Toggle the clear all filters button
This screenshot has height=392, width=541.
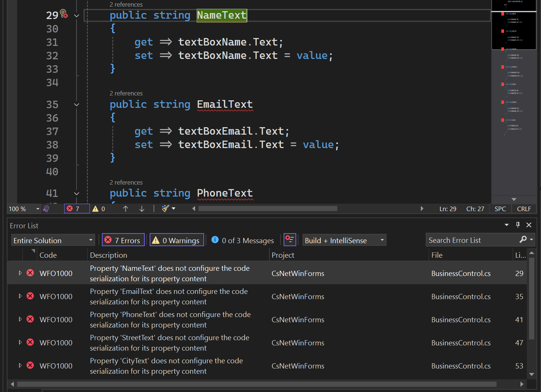click(x=290, y=240)
